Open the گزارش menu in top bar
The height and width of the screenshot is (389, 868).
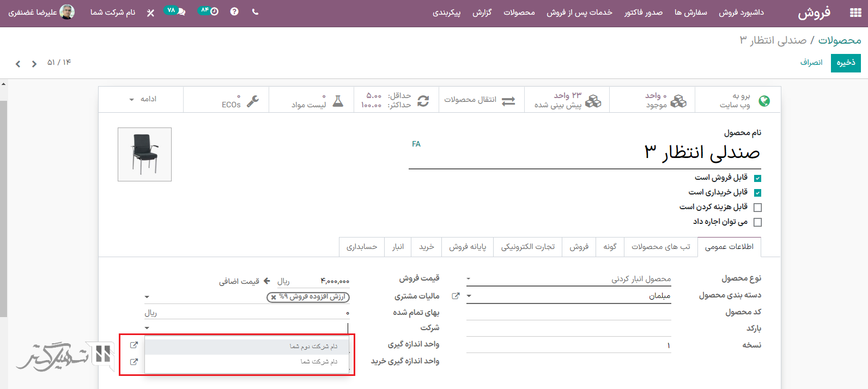[482, 13]
